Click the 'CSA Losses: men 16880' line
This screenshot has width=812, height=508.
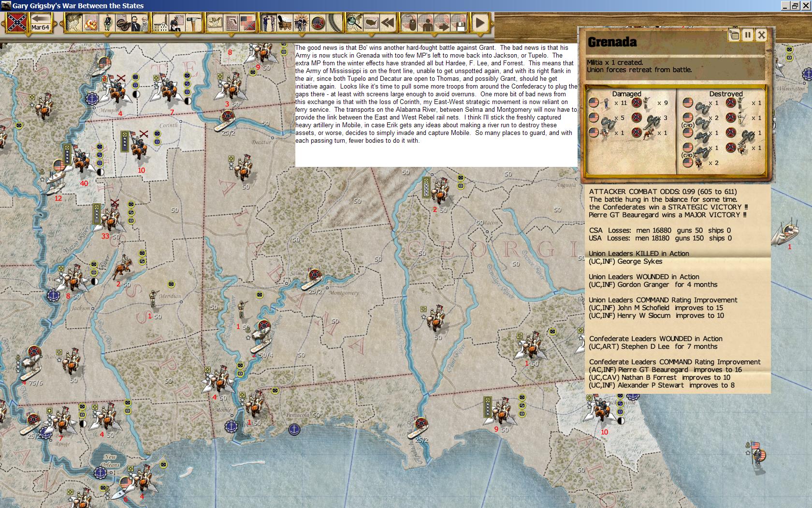pyautogui.click(x=660, y=230)
